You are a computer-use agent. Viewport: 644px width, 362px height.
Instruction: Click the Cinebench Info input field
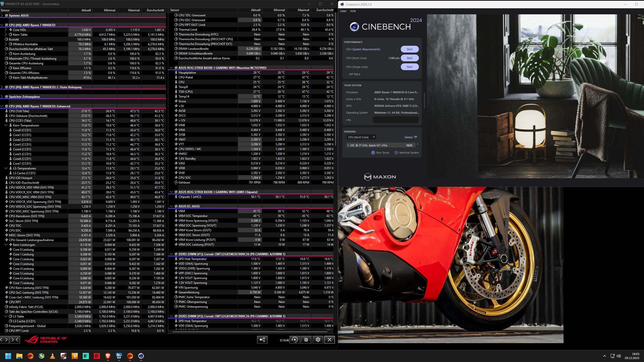[395, 120]
